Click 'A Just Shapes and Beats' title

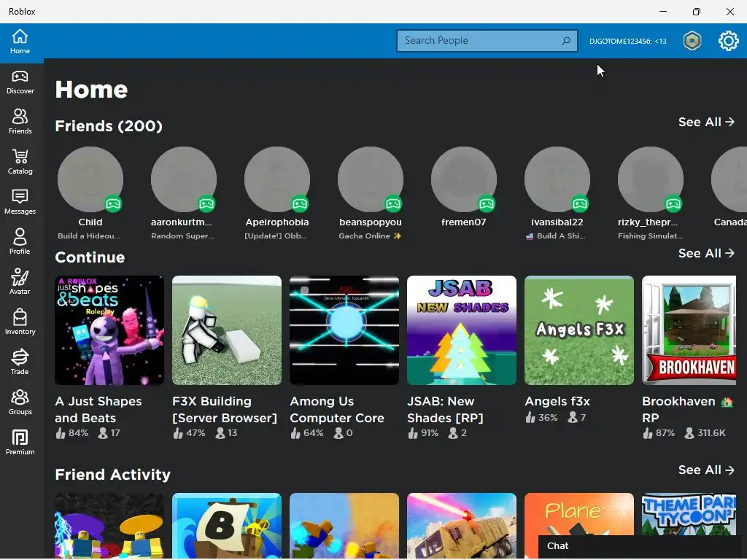[98, 410]
